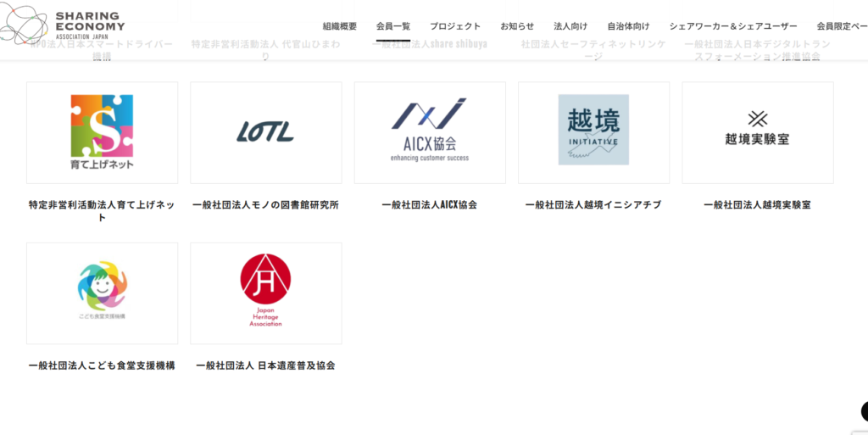Click the 特定非営利活動法人育て上げネット text link
868x435 pixels.
[102, 210]
